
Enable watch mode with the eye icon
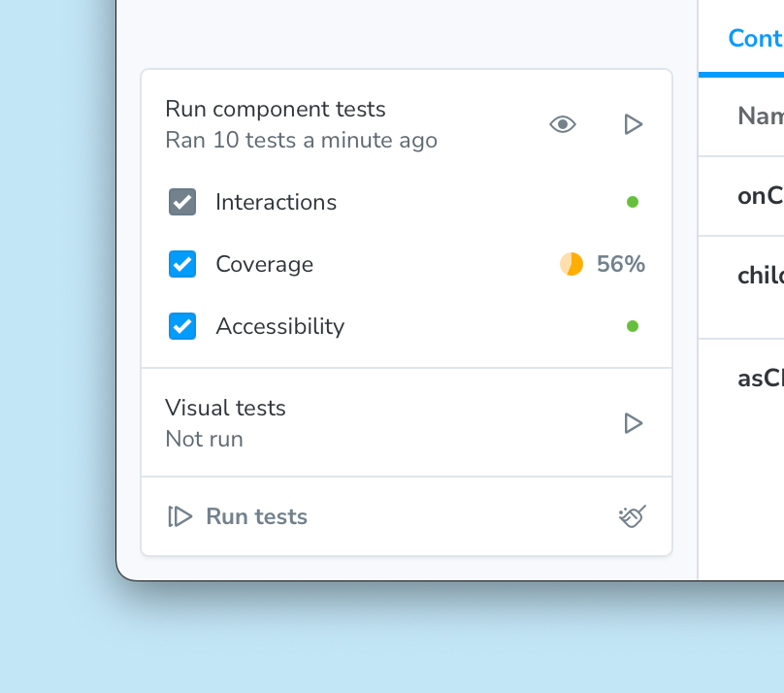[x=563, y=124]
